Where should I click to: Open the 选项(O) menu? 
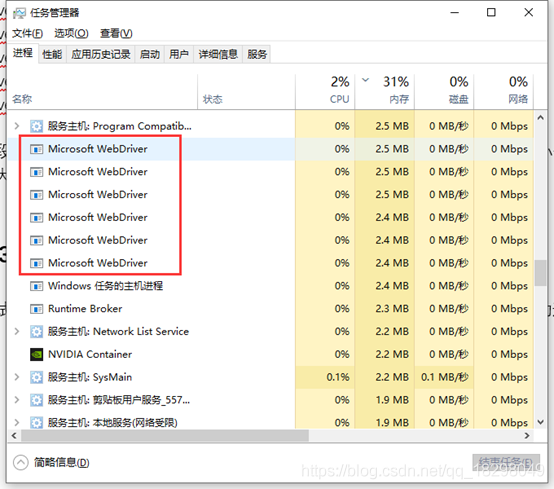click(x=71, y=33)
